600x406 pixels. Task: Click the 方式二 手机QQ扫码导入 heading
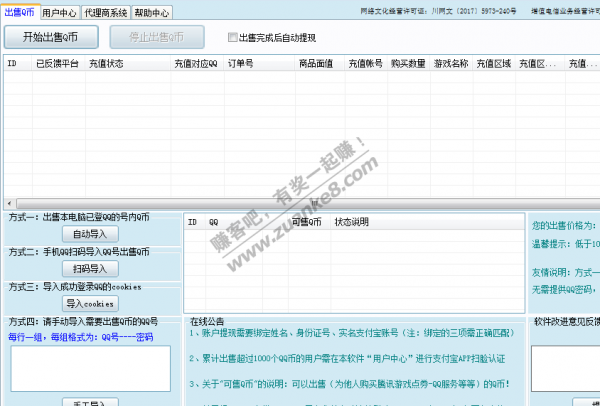click(x=79, y=252)
